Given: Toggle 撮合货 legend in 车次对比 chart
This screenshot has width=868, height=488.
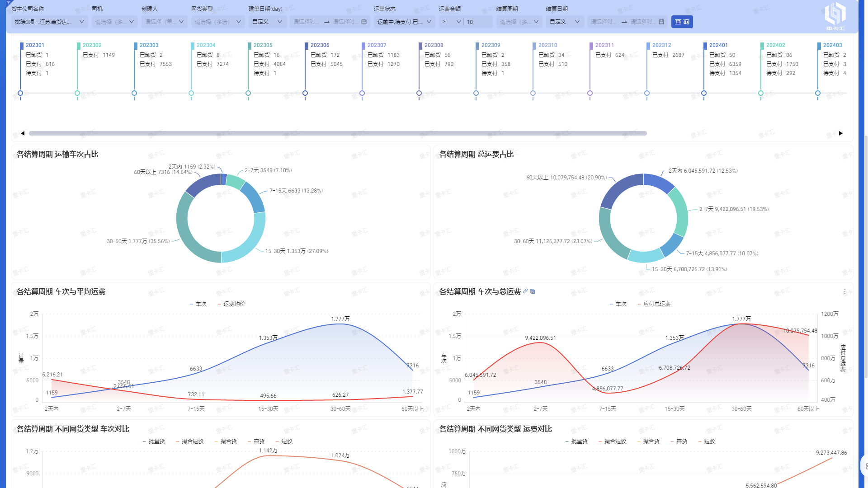Looking at the screenshot, I should 226,441.
